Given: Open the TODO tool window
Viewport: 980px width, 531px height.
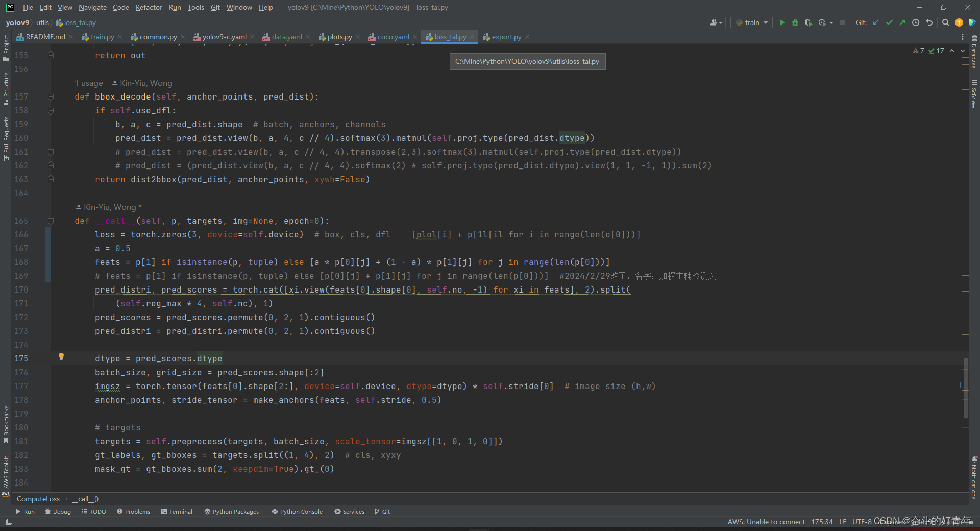Looking at the screenshot, I should pyautogui.click(x=94, y=511).
